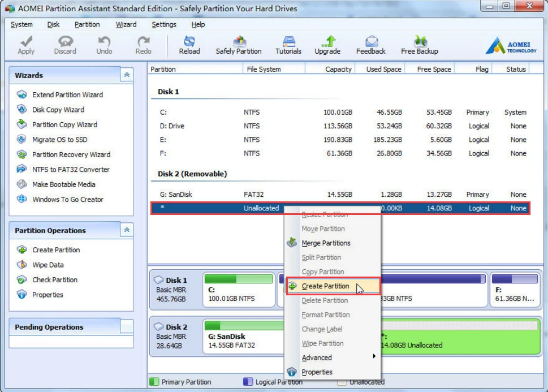Click the G: SanDisk 14.55GB FAT32 block

click(244, 336)
